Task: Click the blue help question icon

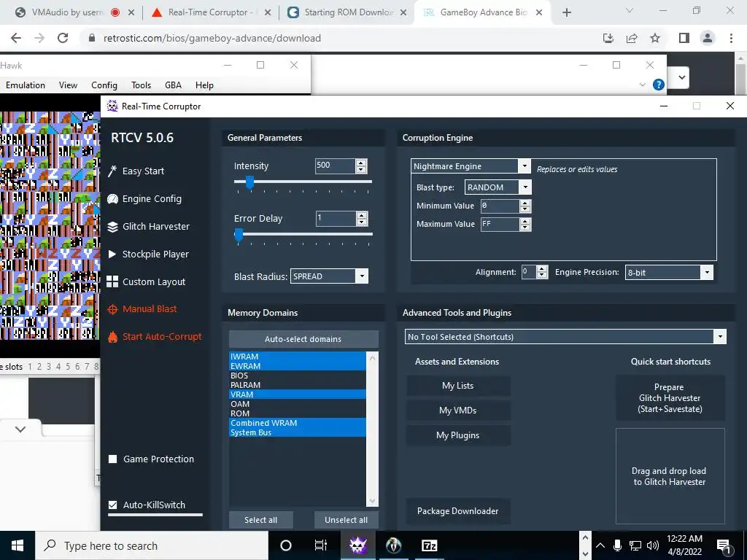Action: pyautogui.click(x=659, y=85)
